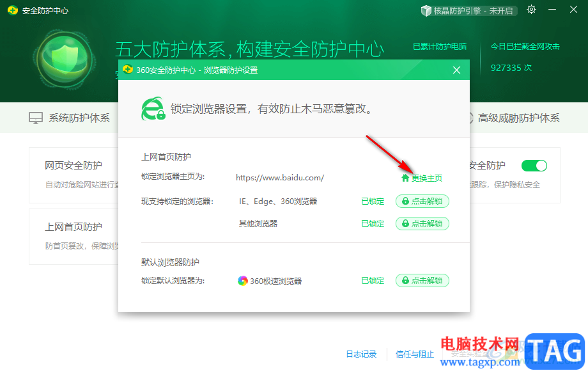Click 安全防护中心 title bar logo icon

coord(13,10)
